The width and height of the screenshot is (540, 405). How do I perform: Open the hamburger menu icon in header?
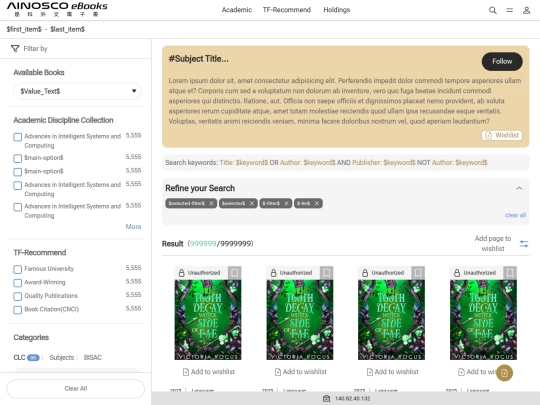point(509,10)
